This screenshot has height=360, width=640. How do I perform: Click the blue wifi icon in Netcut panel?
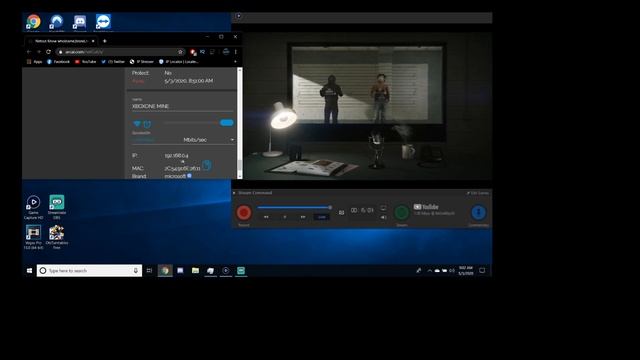[137, 123]
